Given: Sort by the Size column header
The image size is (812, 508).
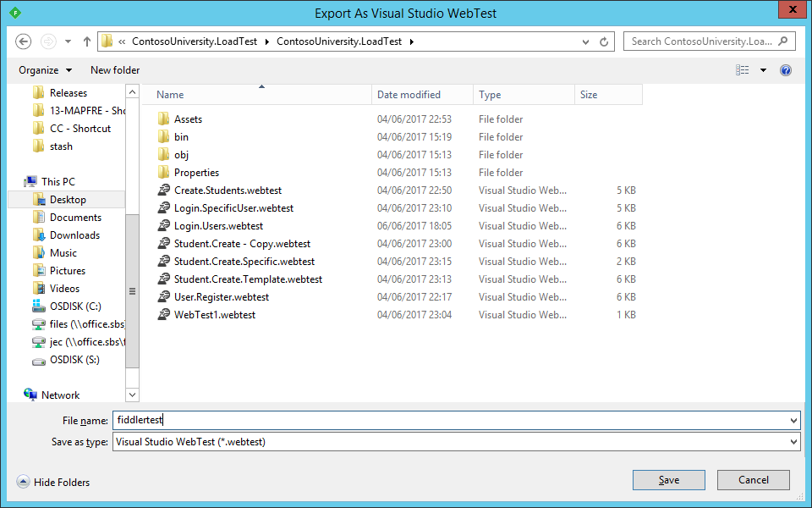Looking at the screenshot, I should point(608,95).
